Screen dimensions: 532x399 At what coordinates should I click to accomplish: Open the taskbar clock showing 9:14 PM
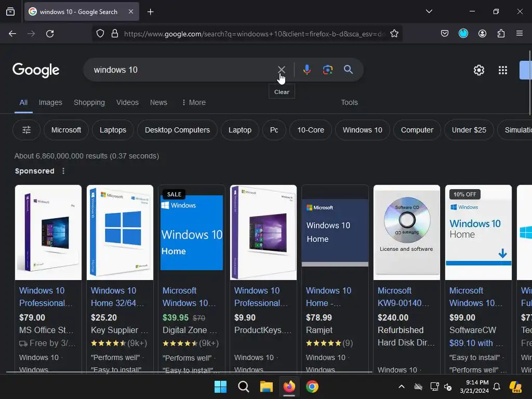474,387
